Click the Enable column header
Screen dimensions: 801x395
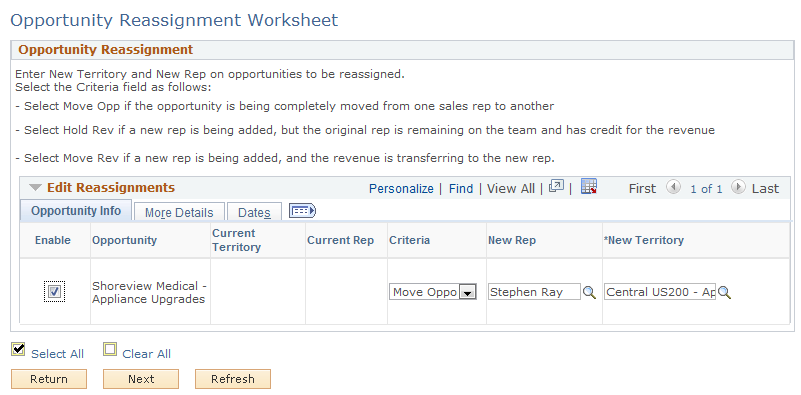(53, 240)
